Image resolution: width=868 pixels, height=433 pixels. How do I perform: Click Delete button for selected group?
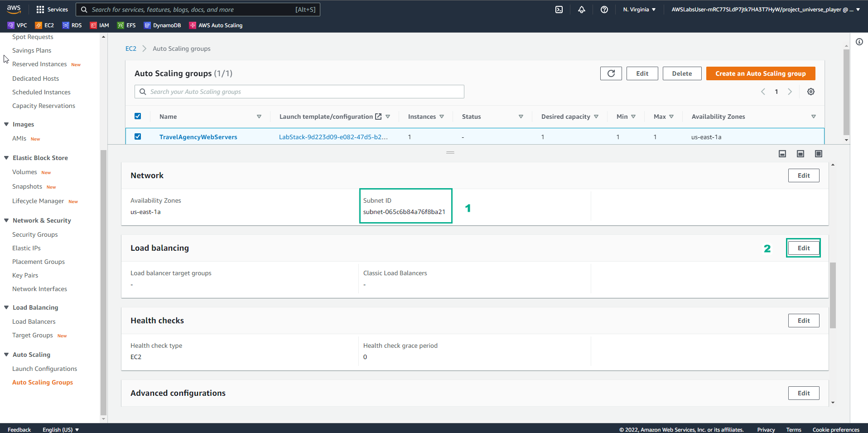pyautogui.click(x=682, y=73)
